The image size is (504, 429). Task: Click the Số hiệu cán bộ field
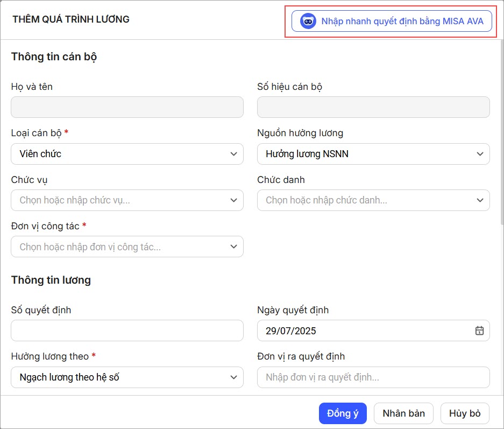click(x=373, y=107)
